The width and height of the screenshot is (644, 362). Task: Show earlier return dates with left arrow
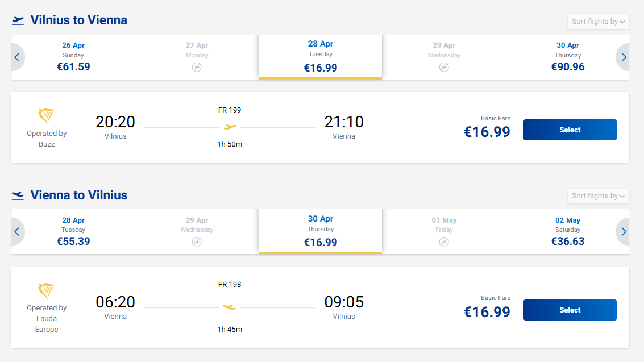17,232
